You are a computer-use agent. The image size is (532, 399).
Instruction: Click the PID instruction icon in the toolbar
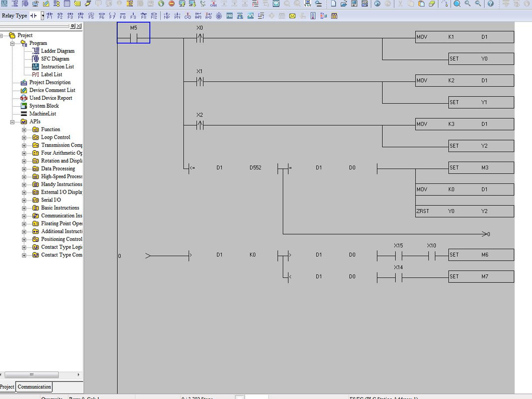click(x=230, y=16)
